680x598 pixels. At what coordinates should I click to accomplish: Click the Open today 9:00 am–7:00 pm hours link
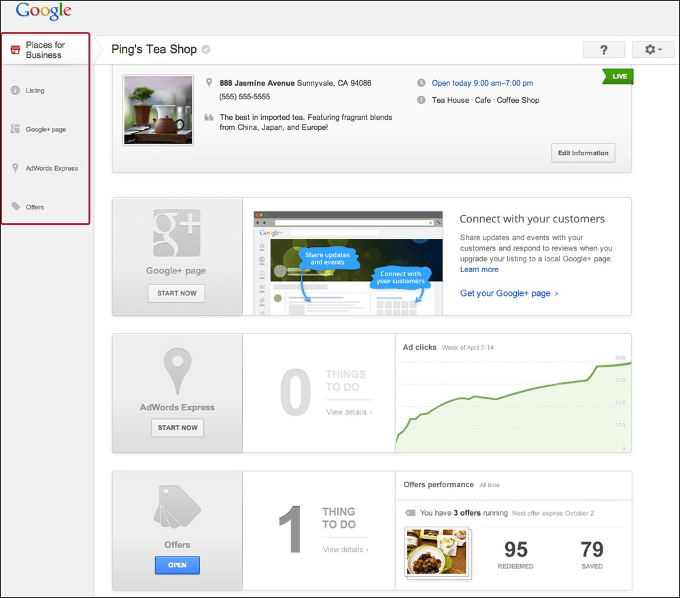click(x=482, y=83)
